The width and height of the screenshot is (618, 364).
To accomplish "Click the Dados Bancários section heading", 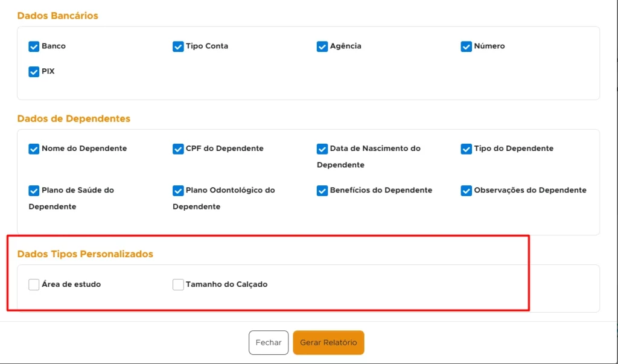I will [58, 16].
